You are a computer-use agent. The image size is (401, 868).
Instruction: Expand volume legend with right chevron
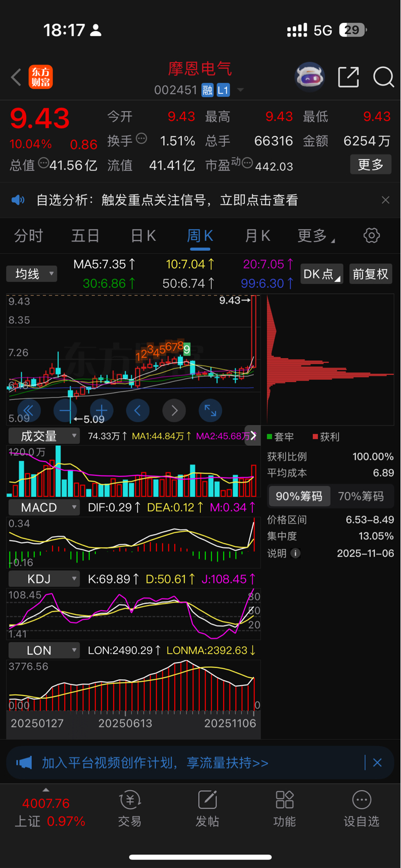coord(253,435)
